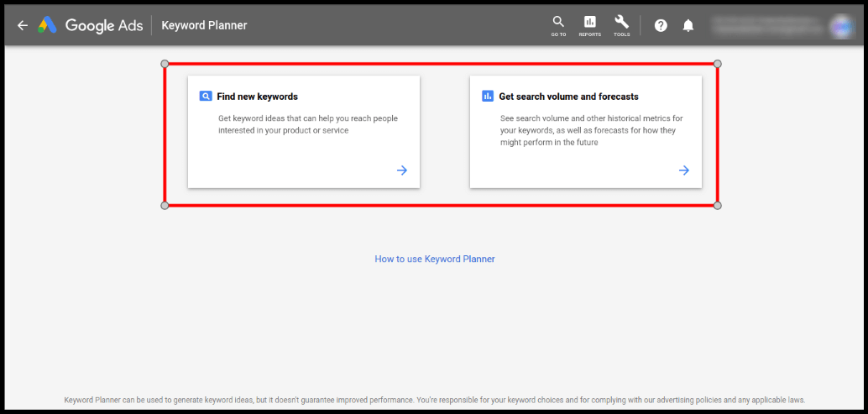
Task: Open the Go To search icon
Action: pyautogui.click(x=558, y=25)
